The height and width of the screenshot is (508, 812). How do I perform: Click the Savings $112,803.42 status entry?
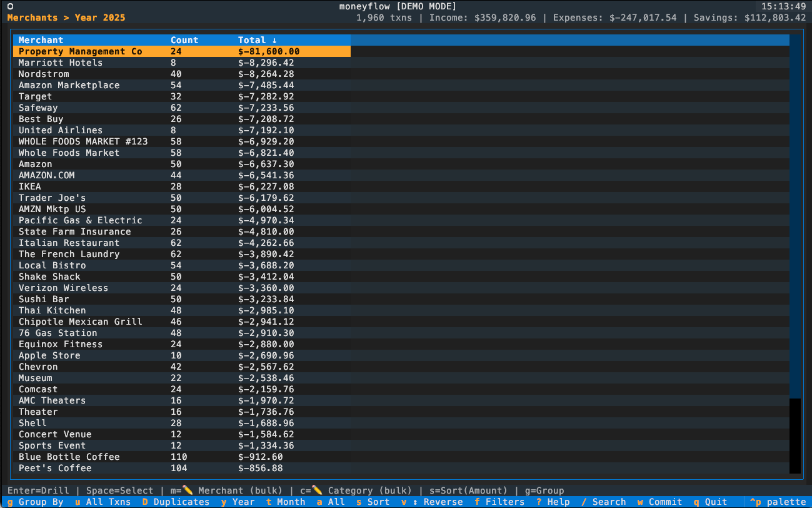click(x=749, y=18)
